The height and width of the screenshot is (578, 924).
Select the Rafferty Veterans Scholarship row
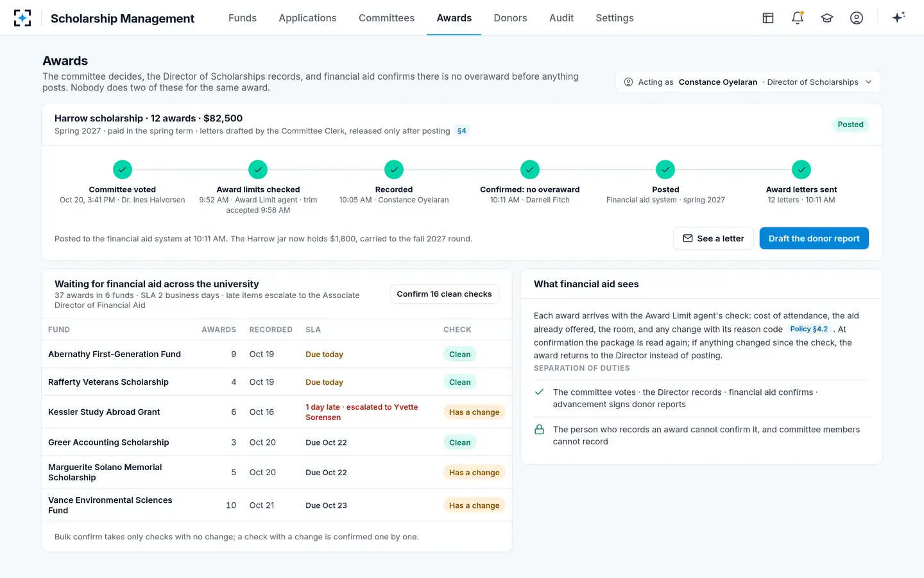click(x=277, y=382)
